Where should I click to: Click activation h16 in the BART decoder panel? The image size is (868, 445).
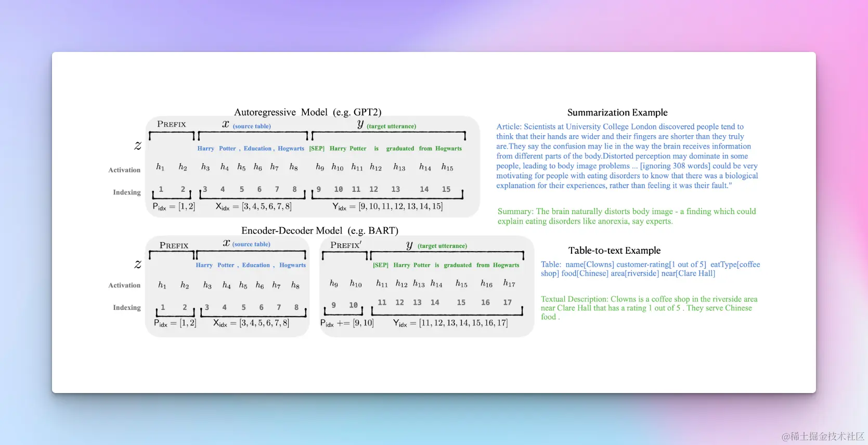pyautogui.click(x=486, y=283)
